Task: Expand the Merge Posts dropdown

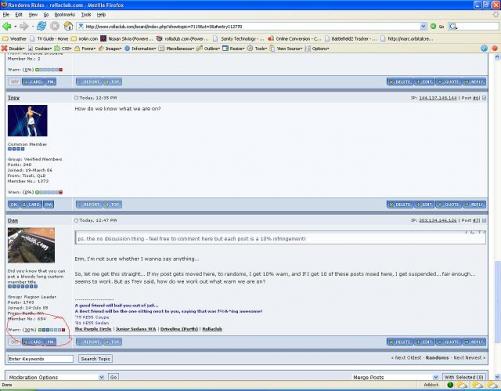Action: point(396,377)
